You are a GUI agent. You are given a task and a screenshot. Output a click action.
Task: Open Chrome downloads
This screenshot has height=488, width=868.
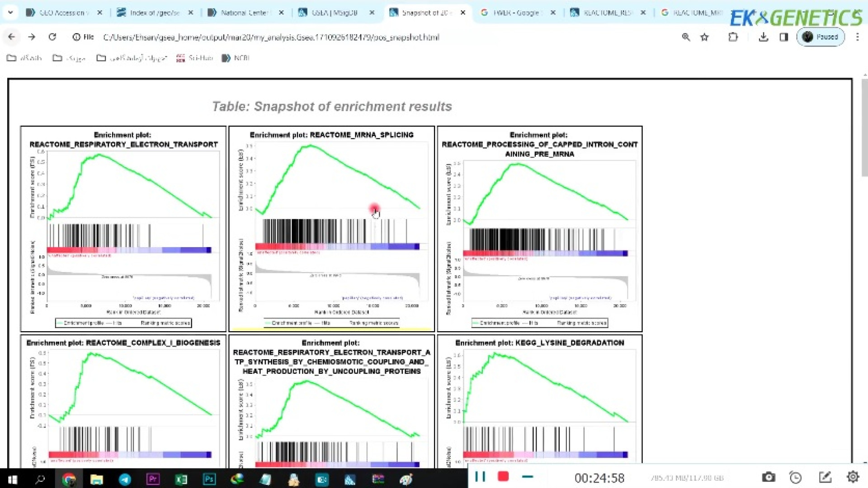pos(764,37)
